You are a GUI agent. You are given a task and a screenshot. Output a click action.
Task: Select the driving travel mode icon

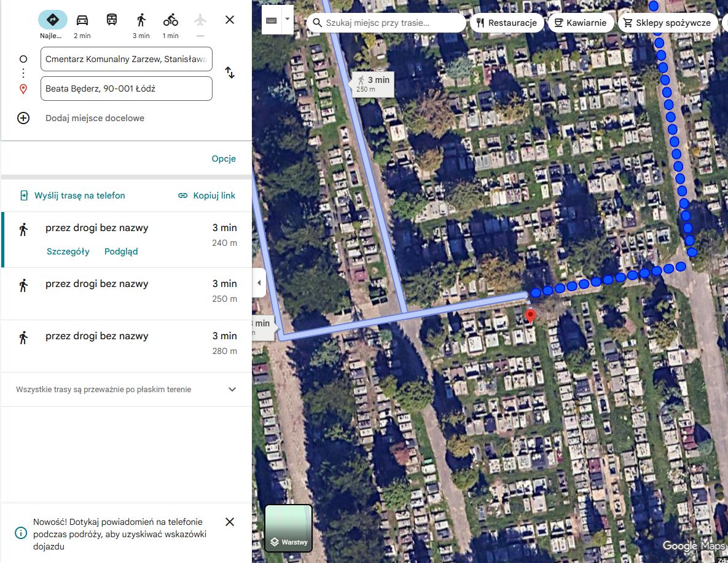[x=82, y=20]
